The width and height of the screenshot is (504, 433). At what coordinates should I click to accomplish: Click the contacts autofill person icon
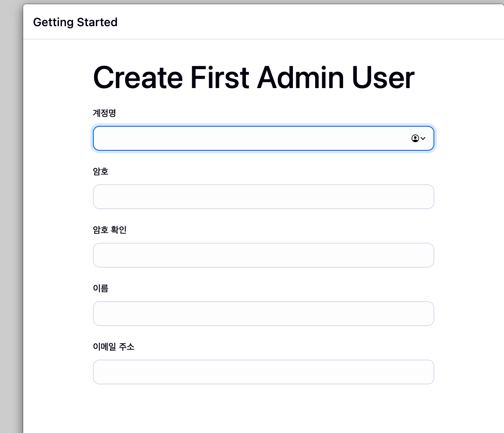click(415, 138)
